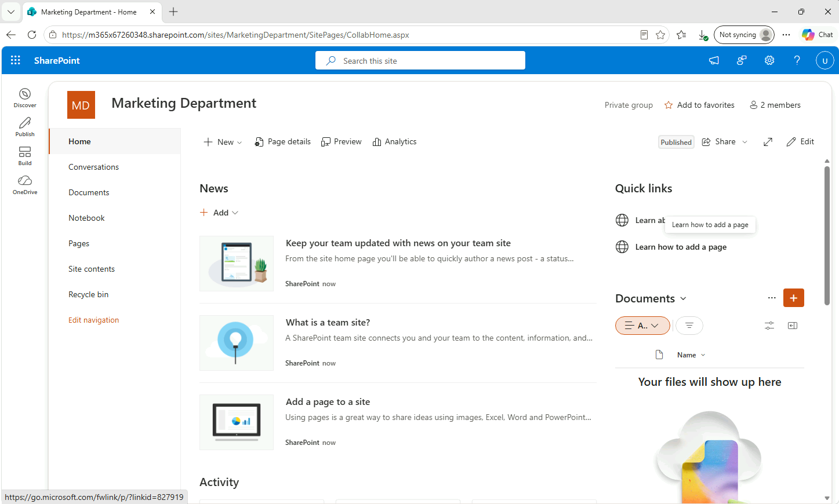Screen dimensions: 839x504
Task: Open the SharePoint settings gear
Action: tap(769, 60)
